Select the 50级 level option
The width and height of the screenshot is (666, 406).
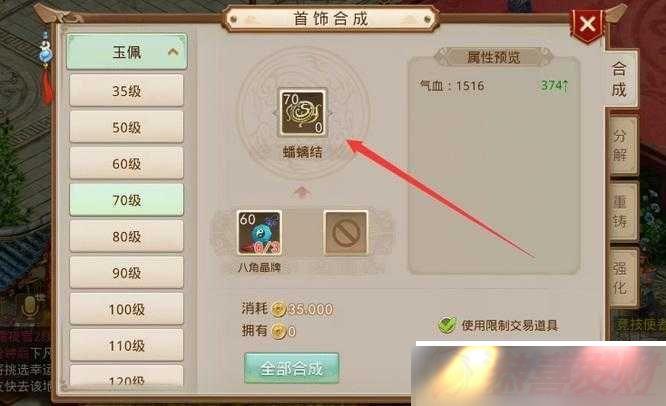pyautogui.click(x=127, y=127)
